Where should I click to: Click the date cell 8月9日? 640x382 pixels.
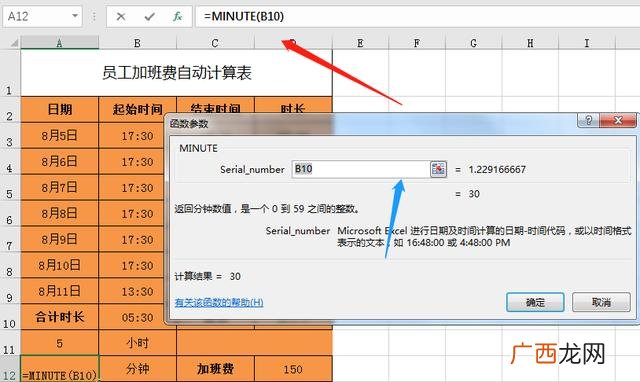coord(60,240)
